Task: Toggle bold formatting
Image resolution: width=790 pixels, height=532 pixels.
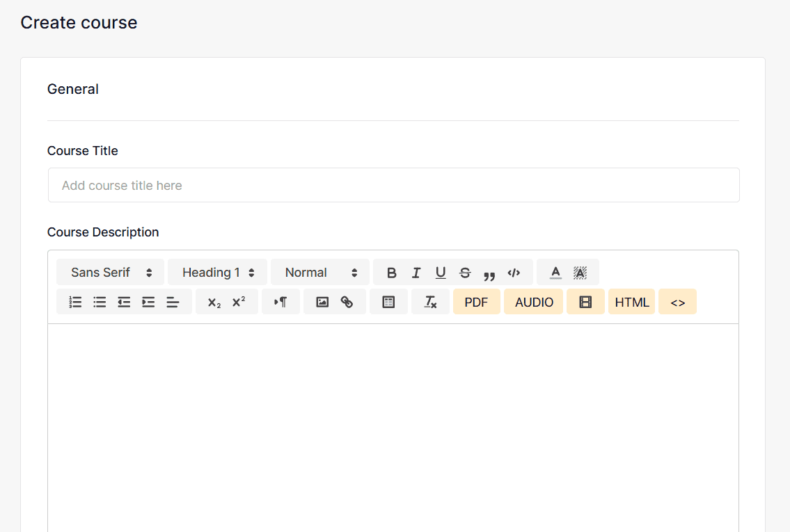Action: coord(392,272)
